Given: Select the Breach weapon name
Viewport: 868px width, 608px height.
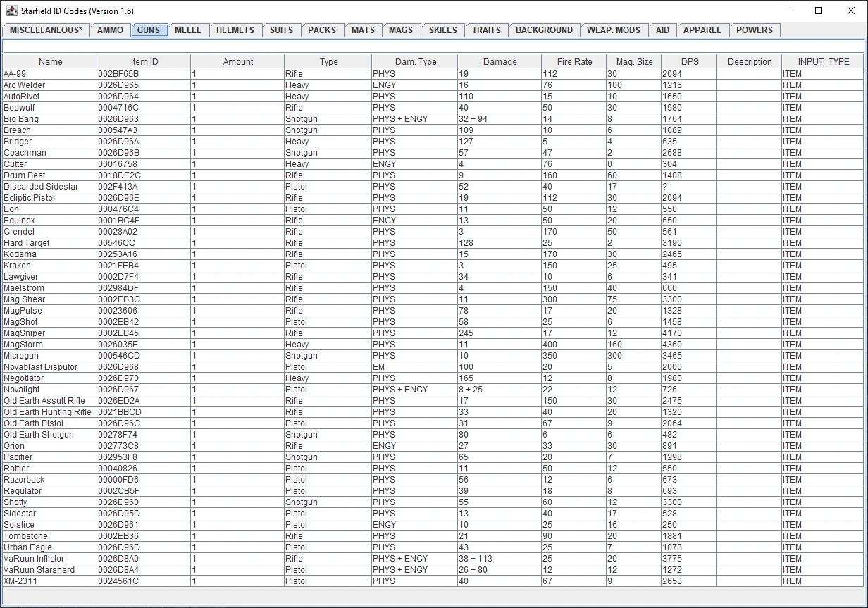Looking at the screenshot, I should coord(17,130).
